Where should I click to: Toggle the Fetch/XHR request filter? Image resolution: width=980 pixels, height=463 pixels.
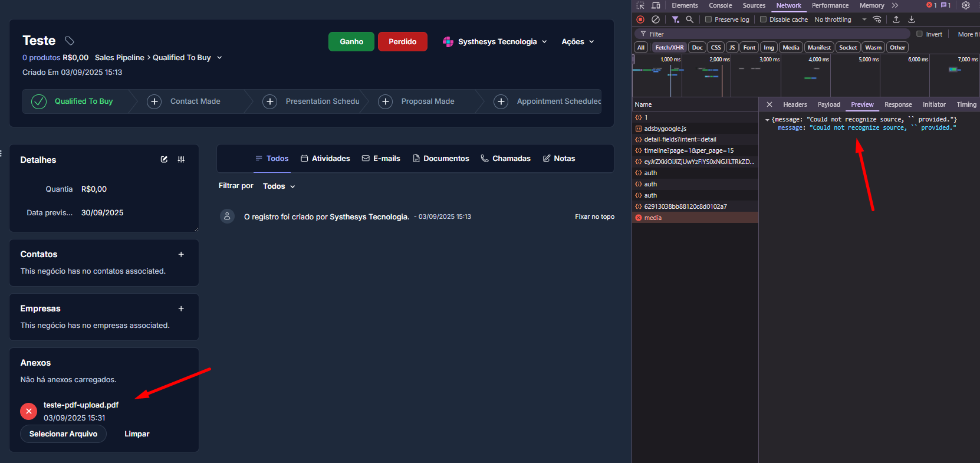tap(669, 47)
